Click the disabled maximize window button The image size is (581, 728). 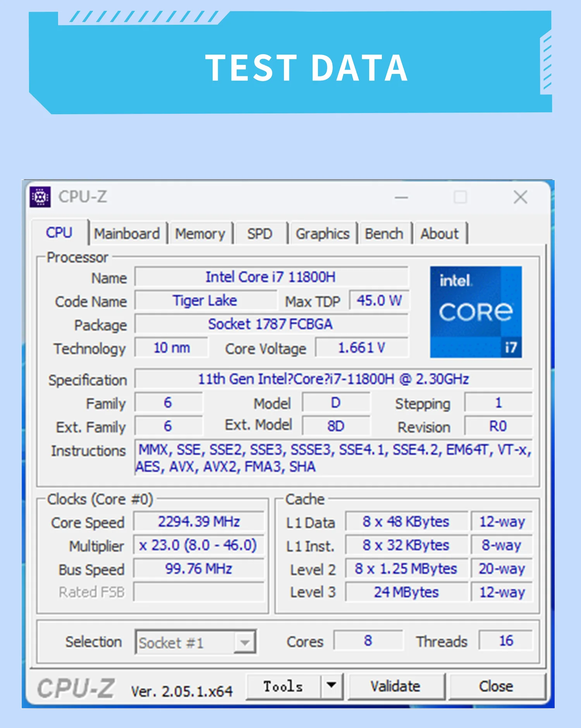click(460, 197)
